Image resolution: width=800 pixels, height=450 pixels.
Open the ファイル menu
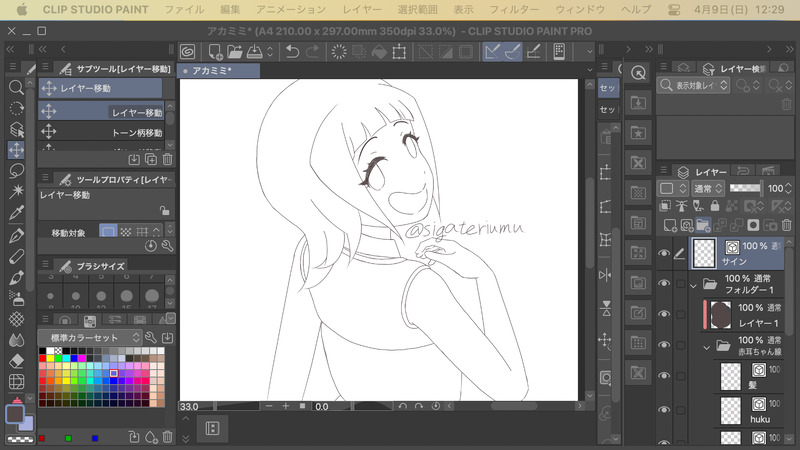tap(184, 9)
